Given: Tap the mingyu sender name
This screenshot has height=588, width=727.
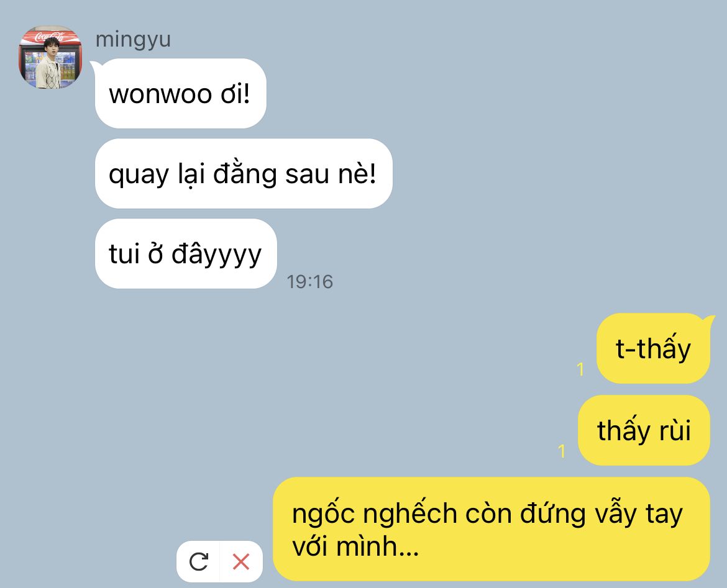Looking at the screenshot, I should tap(133, 39).
